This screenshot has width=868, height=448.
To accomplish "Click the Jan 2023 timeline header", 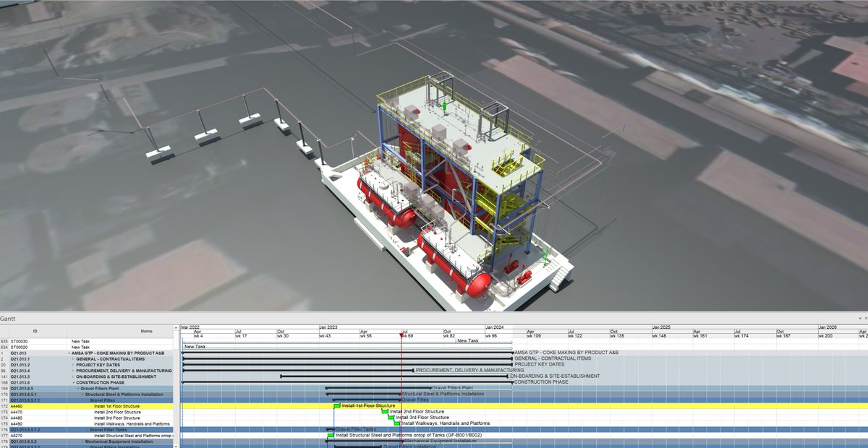I will 329,325.
